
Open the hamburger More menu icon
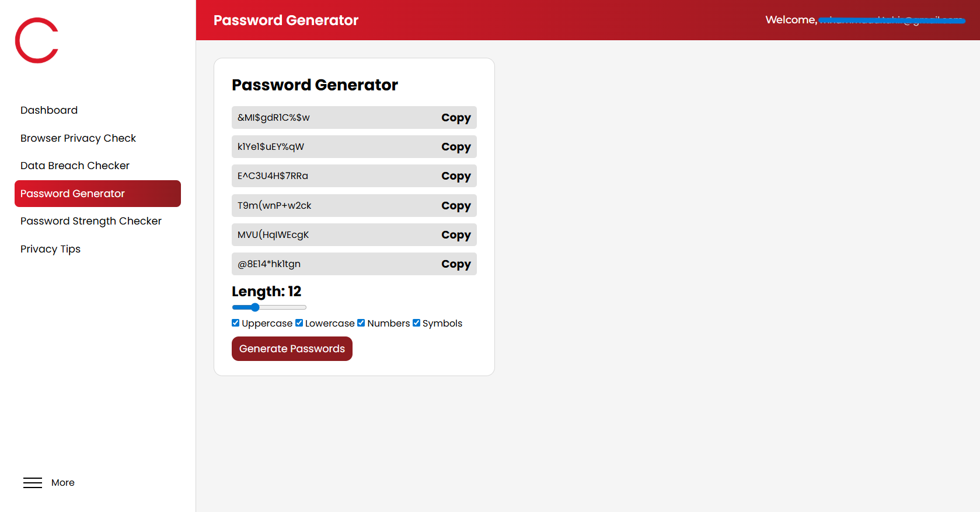click(33, 483)
